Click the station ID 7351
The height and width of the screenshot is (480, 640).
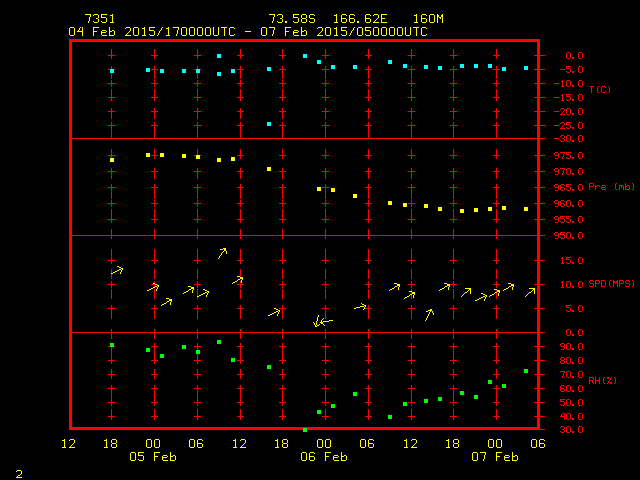pyautogui.click(x=100, y=19)
